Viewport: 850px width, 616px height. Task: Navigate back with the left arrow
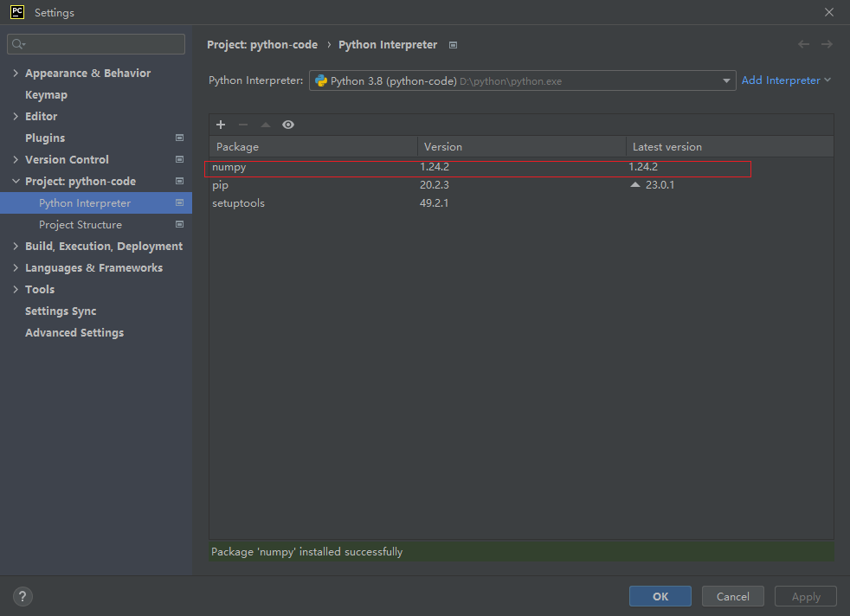click(x=803, y=44)
